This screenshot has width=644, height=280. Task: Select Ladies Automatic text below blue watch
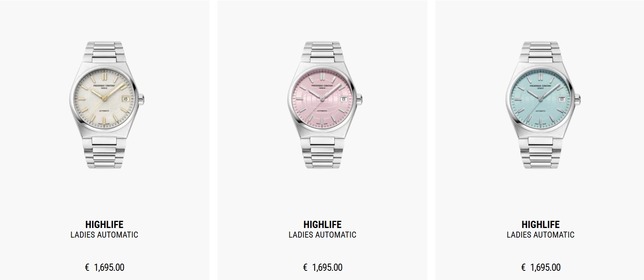point(541,235)
